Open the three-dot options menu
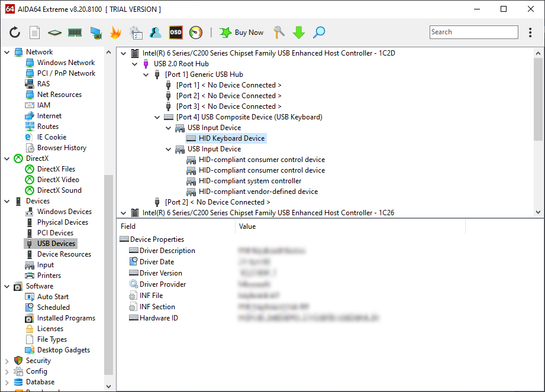The image size is (545, 392). (530, 33)
